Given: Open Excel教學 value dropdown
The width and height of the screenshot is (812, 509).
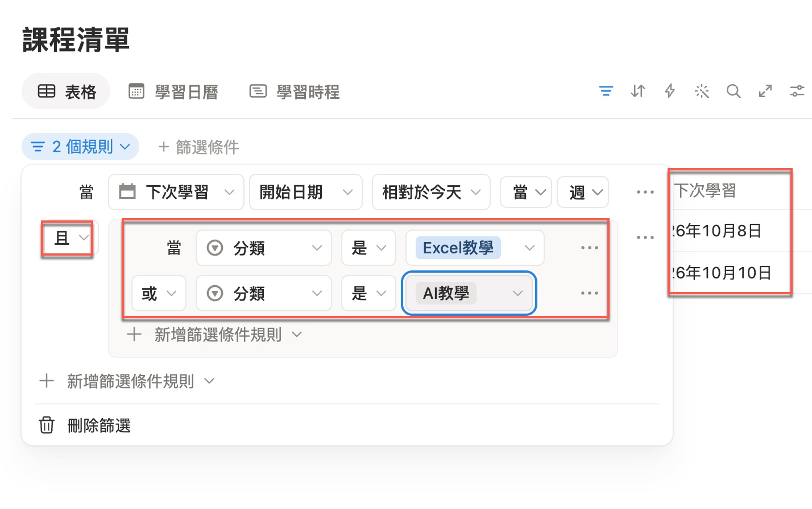Looking at the screenshot, I should pyautogui.click(x=475, y=248).
